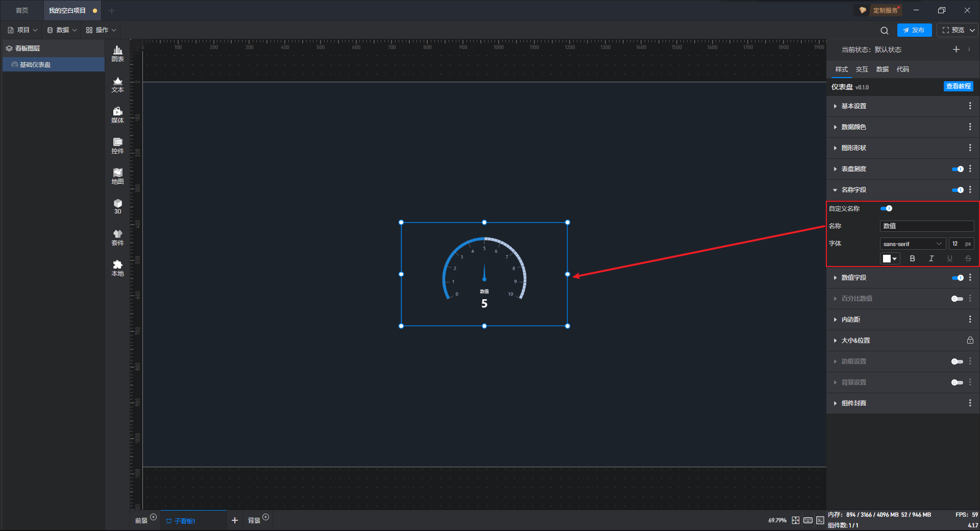Image resolution: width=980 pixels, height=531 pixels.
Task: Switch to the 样式 tab
Action: pyautogui.click(x=841, y=69)
